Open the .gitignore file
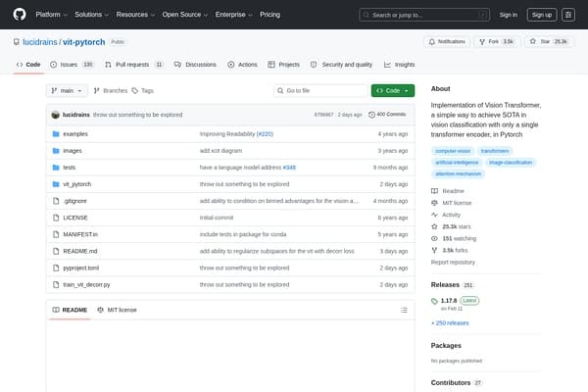The image size is (588, 392). 75,201
